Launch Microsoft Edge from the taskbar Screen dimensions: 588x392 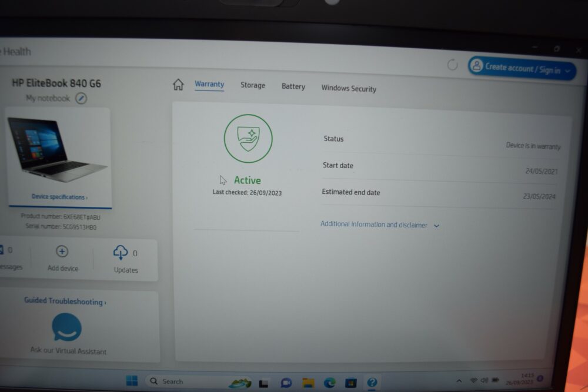[330, 383]
